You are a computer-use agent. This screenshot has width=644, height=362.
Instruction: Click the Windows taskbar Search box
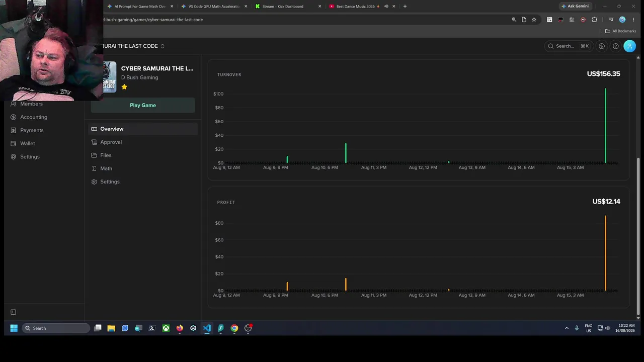pos(56,328)
